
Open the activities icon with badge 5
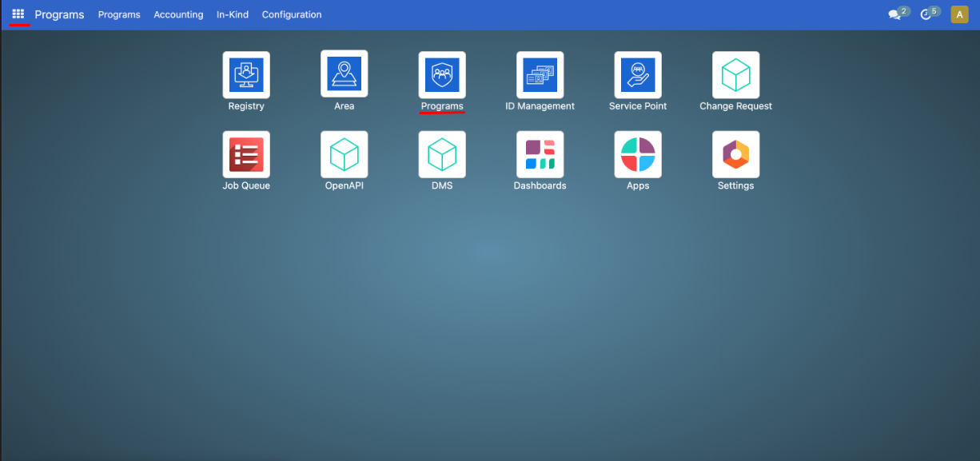[x=927, y=14]
